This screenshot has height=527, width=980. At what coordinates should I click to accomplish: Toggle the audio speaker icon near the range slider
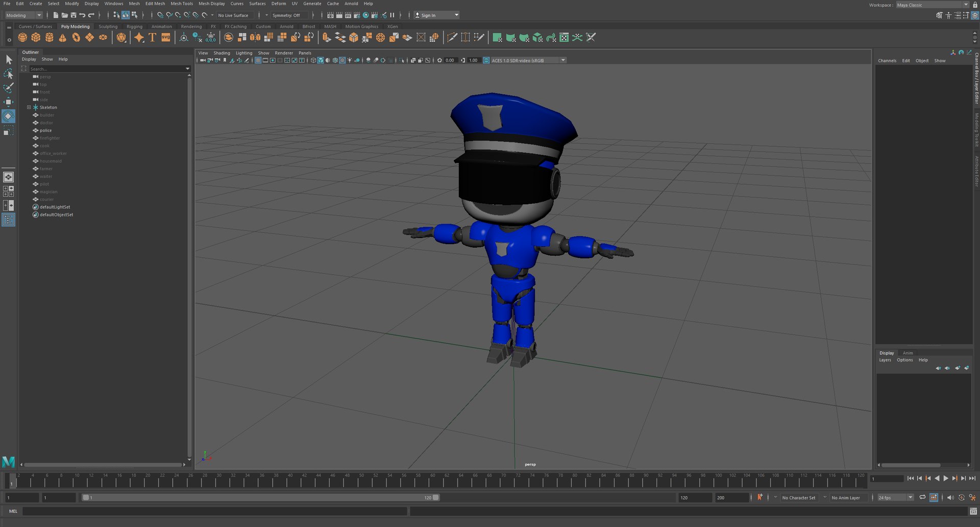pos(950,497)
